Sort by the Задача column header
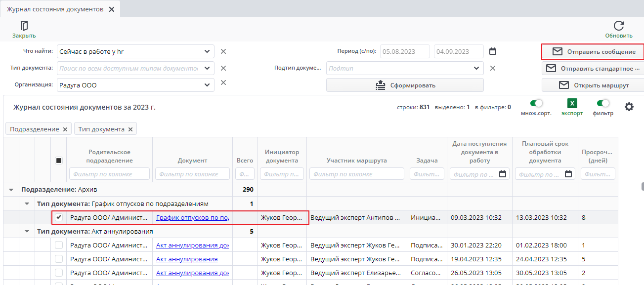Viewport: 644px width, 285px height. [x=427, y=161]
